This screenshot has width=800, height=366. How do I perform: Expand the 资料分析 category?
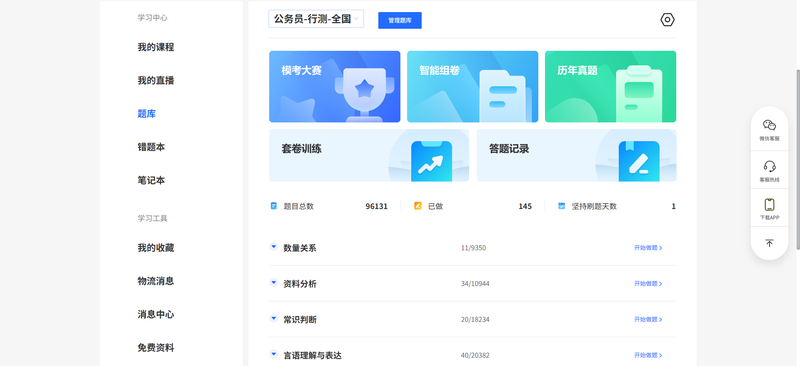point(273,282)
